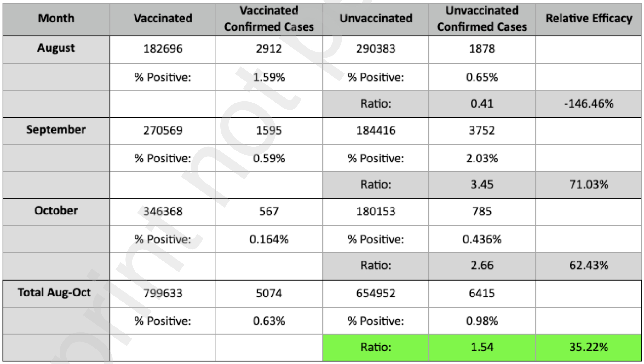Click the green highlighted Ratio label
Viewport: 644px width, 364px height.
tap(376, 347)
